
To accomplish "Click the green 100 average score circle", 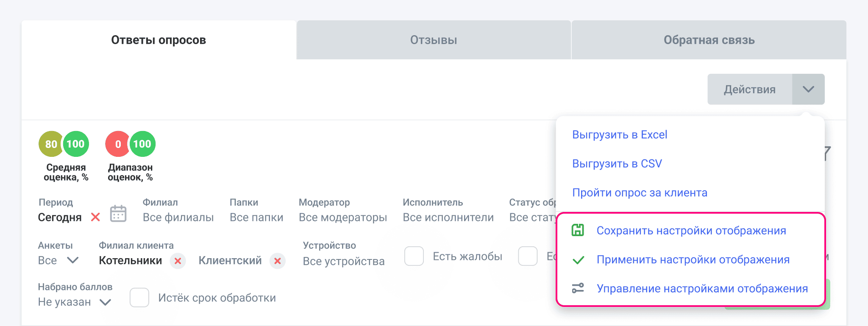I will tap(75, 144).
